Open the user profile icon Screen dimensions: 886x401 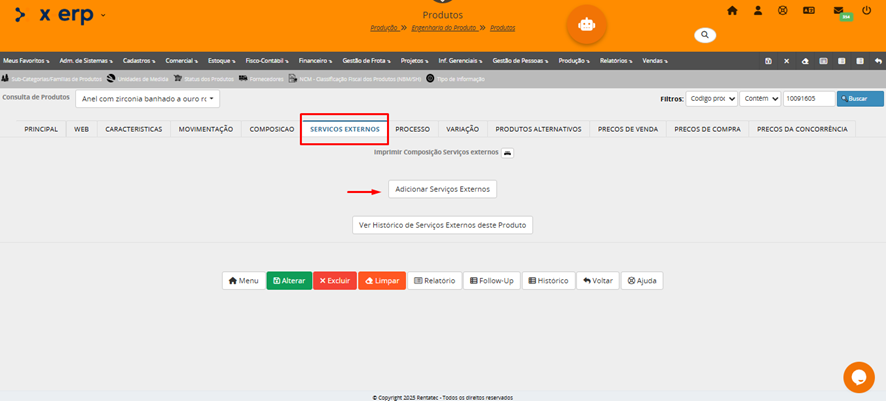(758, 11)
